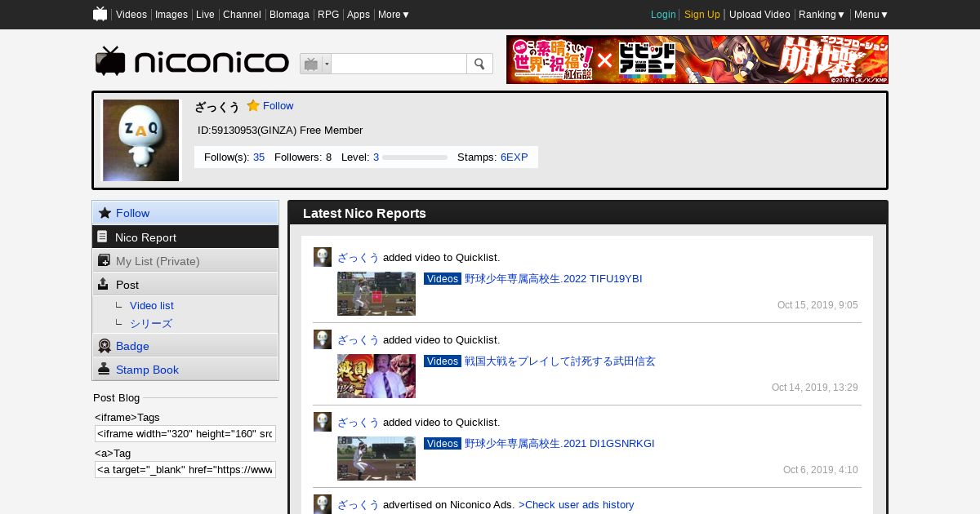
Task: Select Stamp Book sidebar item
Action: pos(185,369)
